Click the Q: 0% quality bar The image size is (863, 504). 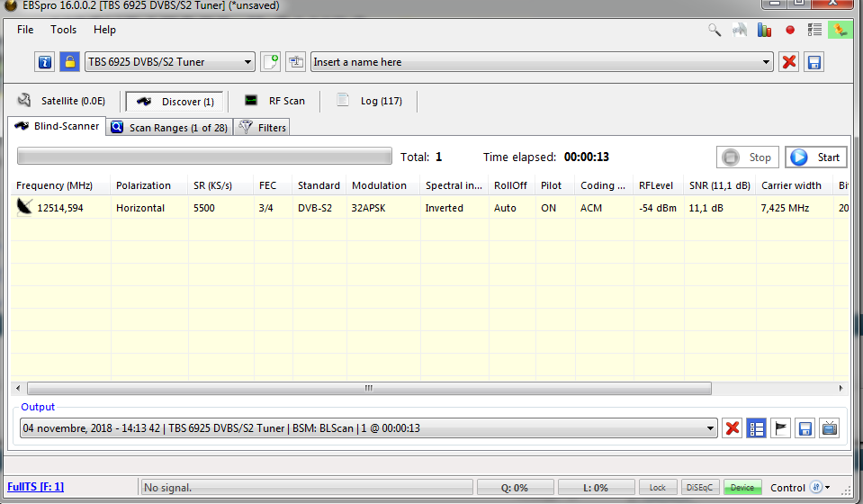pos(515,488)
